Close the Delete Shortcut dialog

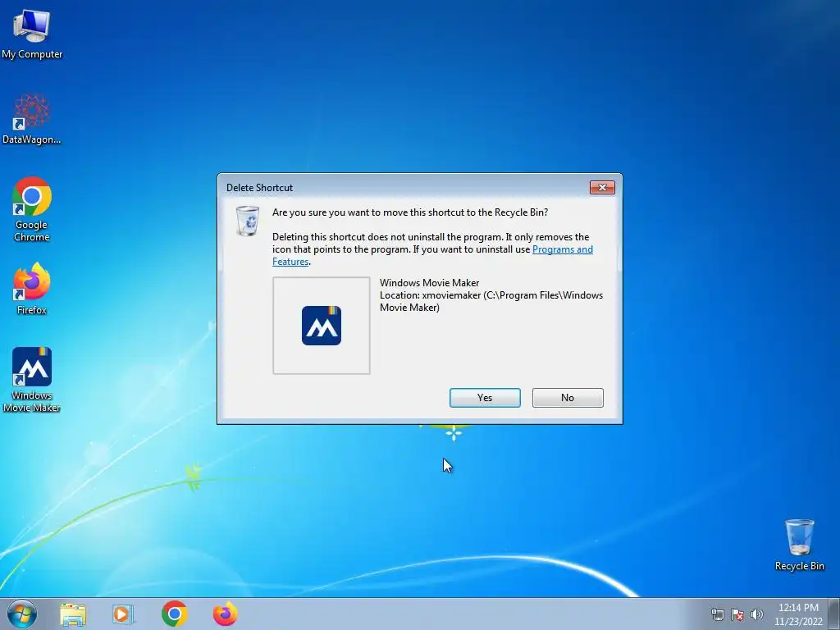coord(602,187)
